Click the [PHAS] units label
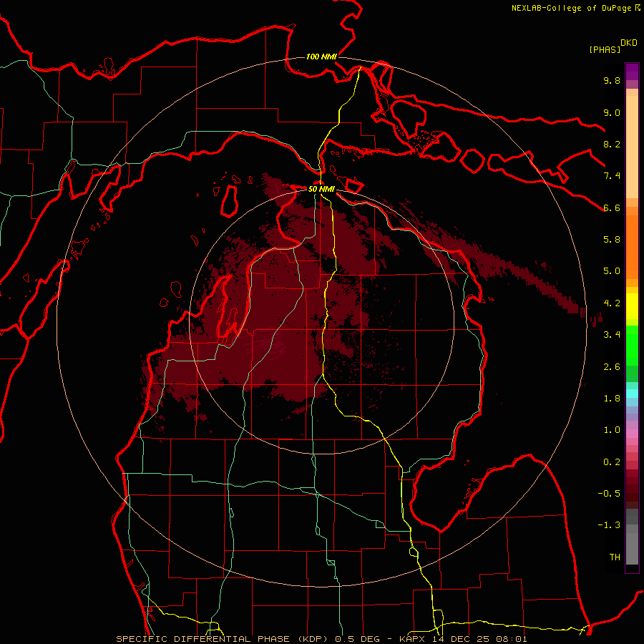Screen dimensions: 644x644 click(605, 49)
